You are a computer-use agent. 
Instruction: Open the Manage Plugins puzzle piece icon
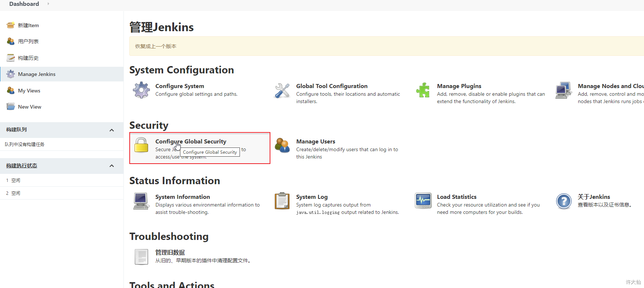[423, 90]
